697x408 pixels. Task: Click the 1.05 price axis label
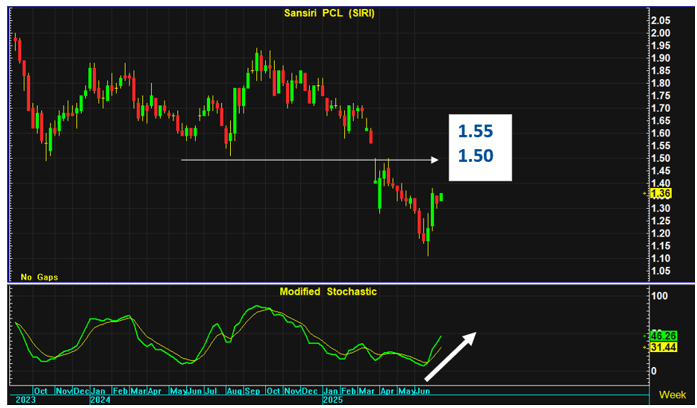pos(661,271)
